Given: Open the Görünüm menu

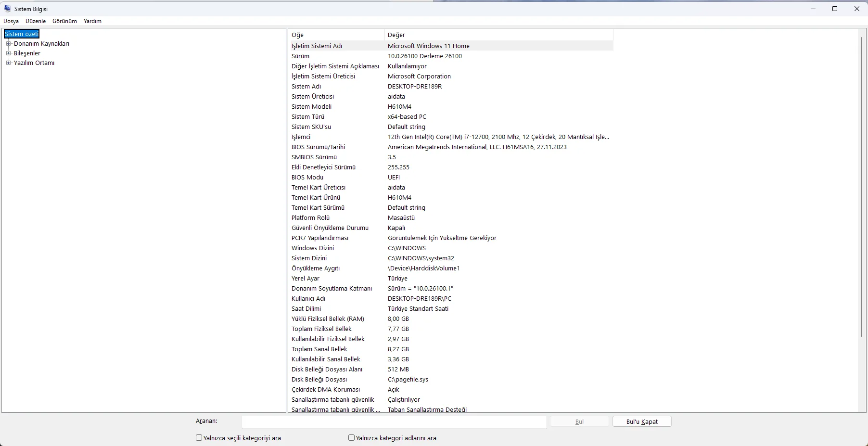Looking at the screenshot, I should (x=64, y=21).
